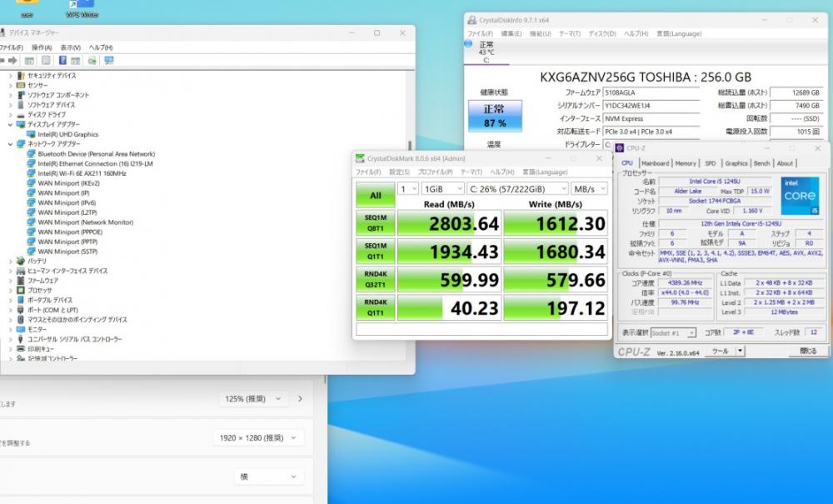Image resolution: width=833 pixels, height=504 pixels.
Task: Open the 1GiB test size dropdown
Action: pos(443,189)
